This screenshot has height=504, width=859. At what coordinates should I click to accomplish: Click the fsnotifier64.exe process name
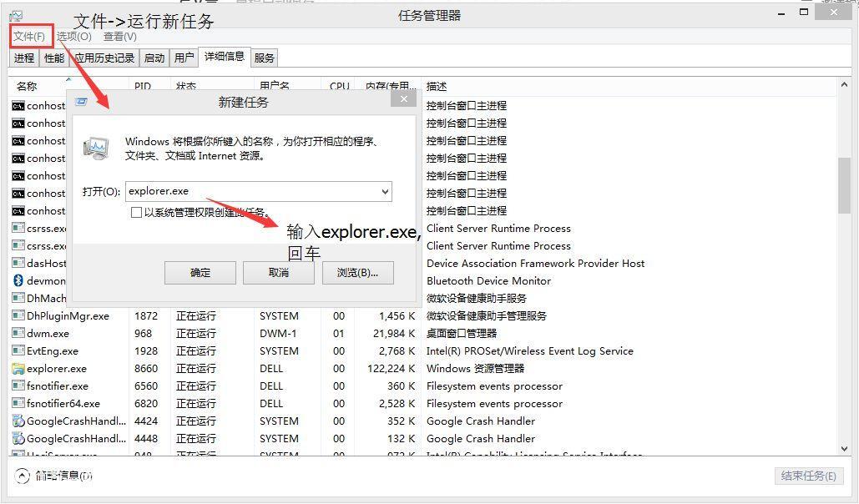coord(63,403)
